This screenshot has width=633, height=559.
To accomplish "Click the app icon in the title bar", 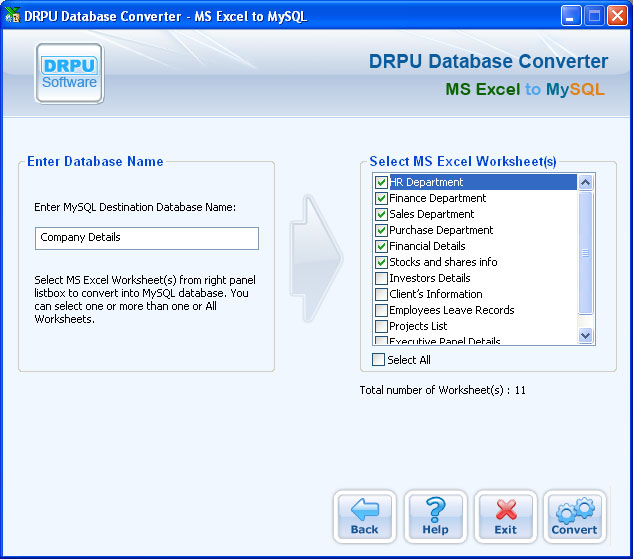I will [12, 15].
